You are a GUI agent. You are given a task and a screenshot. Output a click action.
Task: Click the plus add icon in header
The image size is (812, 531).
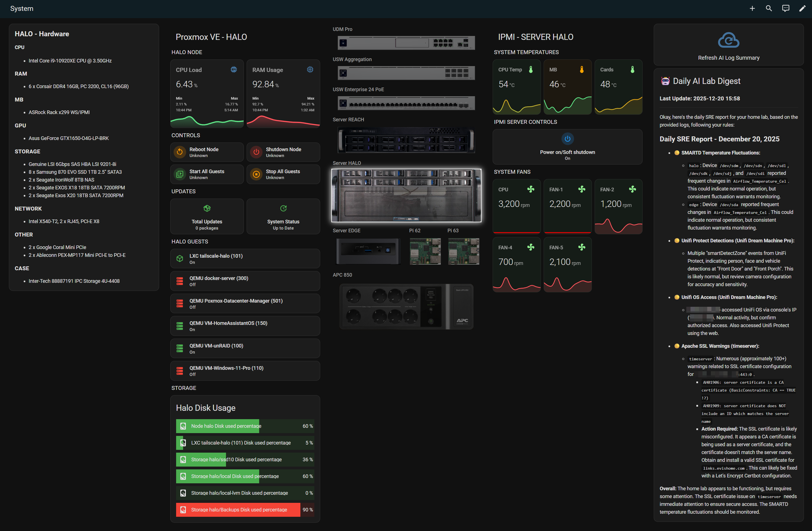tap(752, 9)
